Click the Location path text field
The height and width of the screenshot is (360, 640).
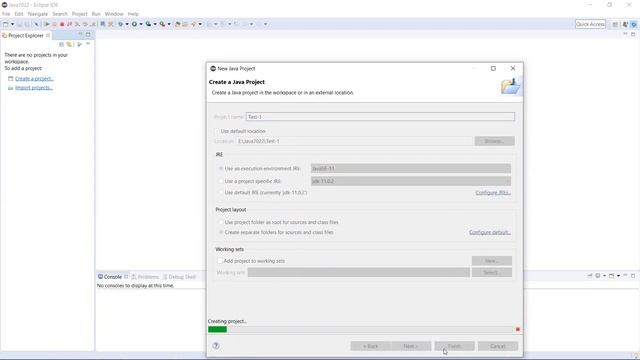[x=354, y=141]
